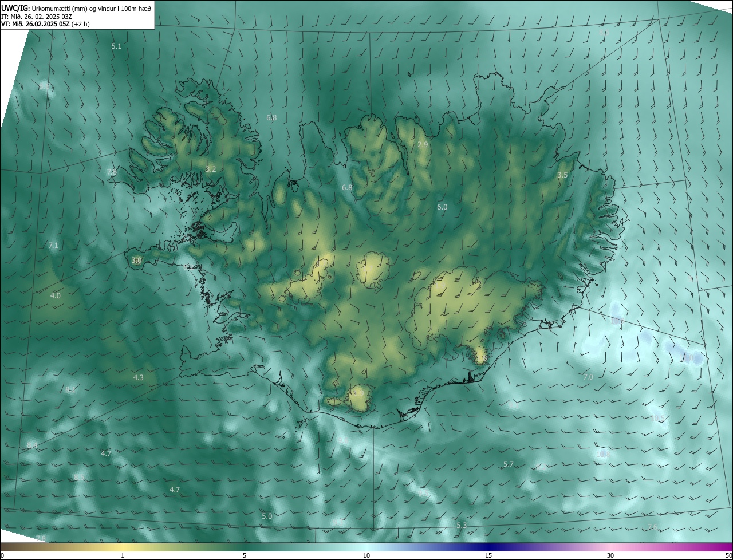The height and width of the screenshot is (560, 733).
Task: Click the 3.5 value in East Iceland
Action: (562, 175)
